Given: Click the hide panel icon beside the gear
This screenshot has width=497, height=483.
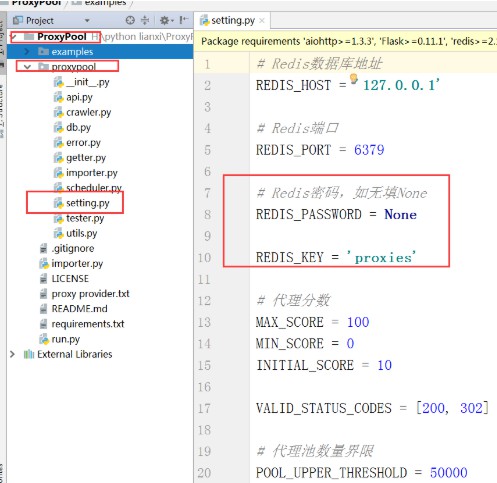Looking at the screenshot, I should click(x=184, y=20).
